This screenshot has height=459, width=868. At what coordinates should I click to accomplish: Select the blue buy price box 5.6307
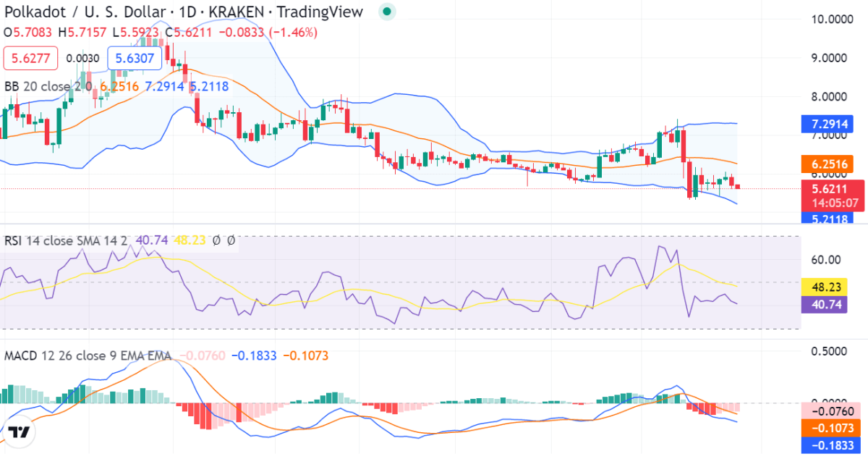tap(135, 58)
